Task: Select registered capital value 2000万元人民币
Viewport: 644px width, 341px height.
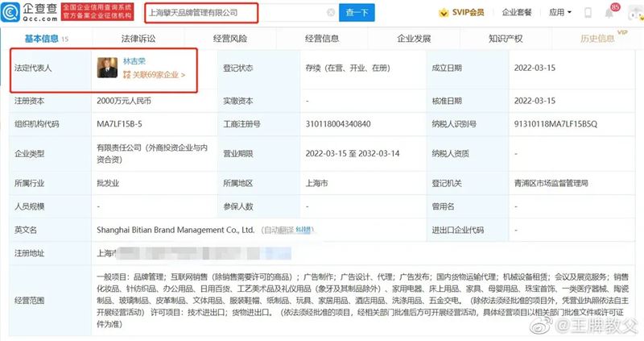Action: click(124, 101)
